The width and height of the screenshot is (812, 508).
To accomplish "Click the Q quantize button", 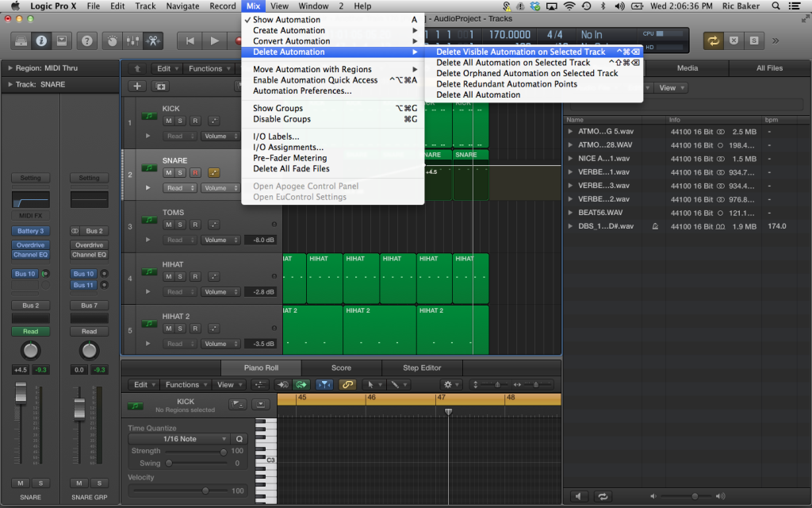I will (x=239, y=438).
